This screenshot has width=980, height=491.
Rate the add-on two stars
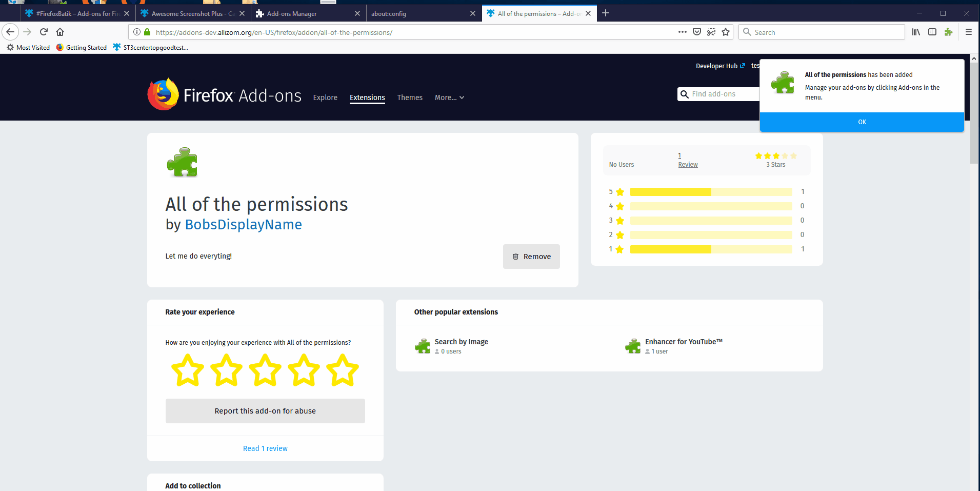click(x=226, y=370)
